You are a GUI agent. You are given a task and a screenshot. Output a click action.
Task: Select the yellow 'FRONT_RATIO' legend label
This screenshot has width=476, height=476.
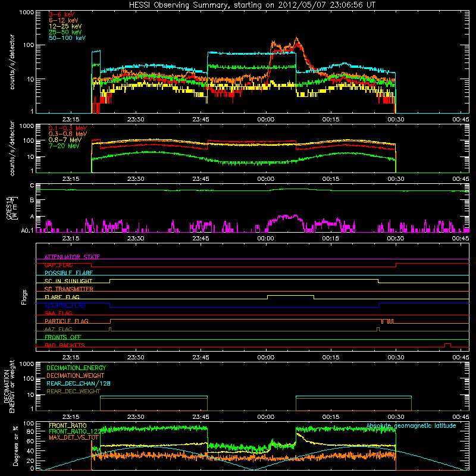[x=68, y=425]
